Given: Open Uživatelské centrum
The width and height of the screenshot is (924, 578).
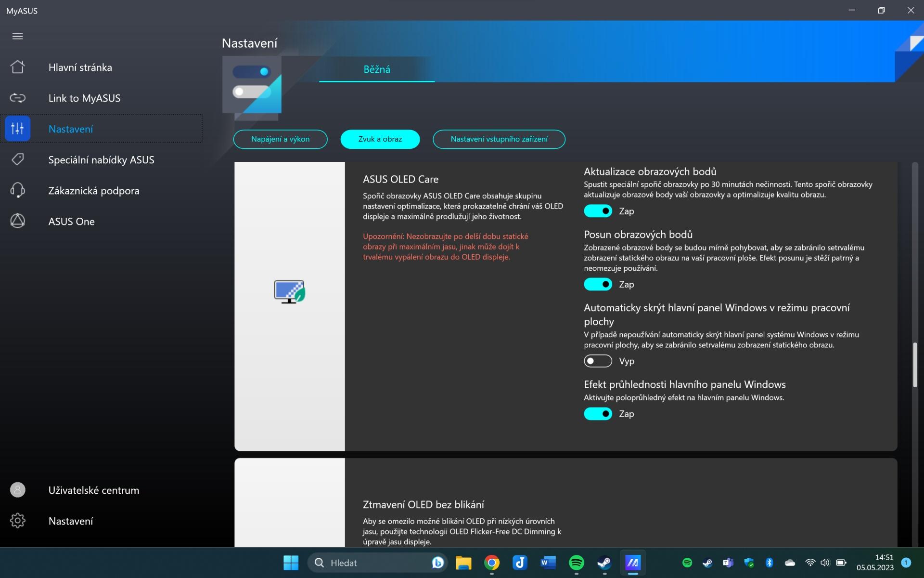Looking at the screenshot, I should click(x=93, y=490).
